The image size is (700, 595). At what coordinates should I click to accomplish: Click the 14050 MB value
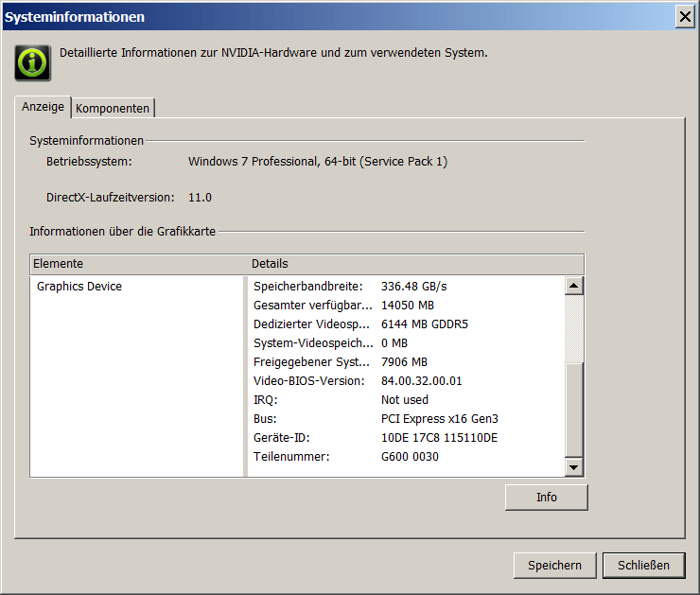(x=408, y=306)
